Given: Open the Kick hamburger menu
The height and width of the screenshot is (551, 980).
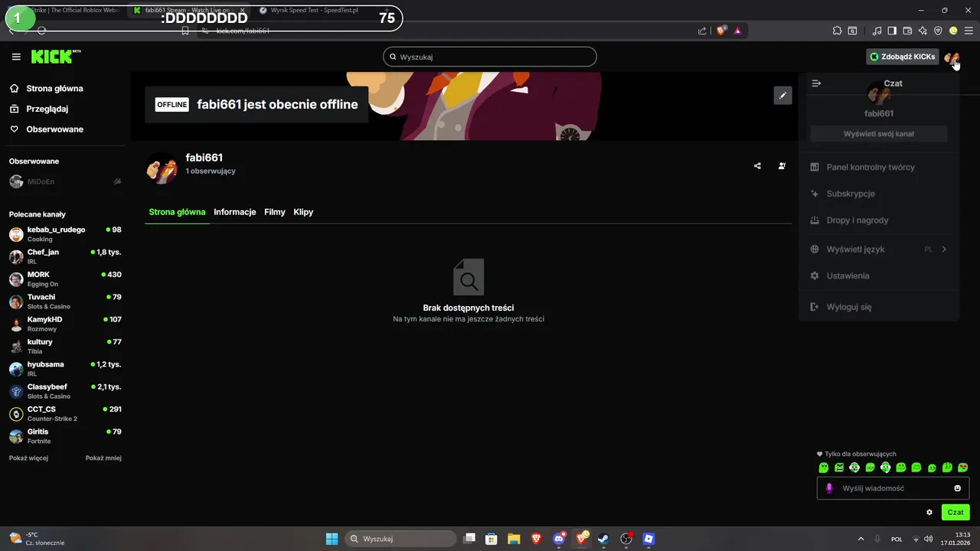Looking at the screenshot, I should click(16, 57).
